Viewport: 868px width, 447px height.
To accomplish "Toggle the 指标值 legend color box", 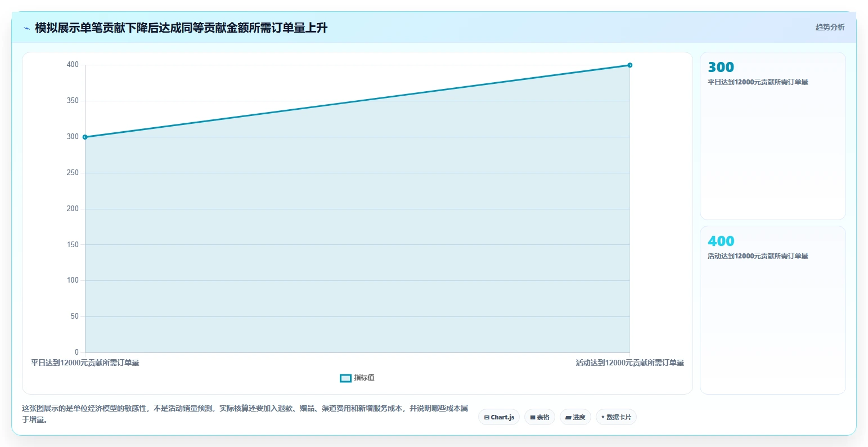I will click(x=345, y=378).
